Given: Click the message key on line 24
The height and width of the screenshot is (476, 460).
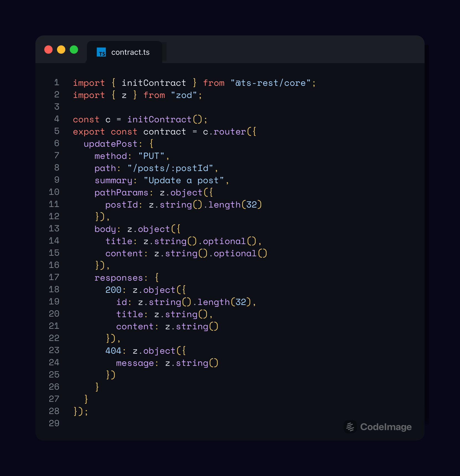Looking at the screenshot, I should point(135,363).
